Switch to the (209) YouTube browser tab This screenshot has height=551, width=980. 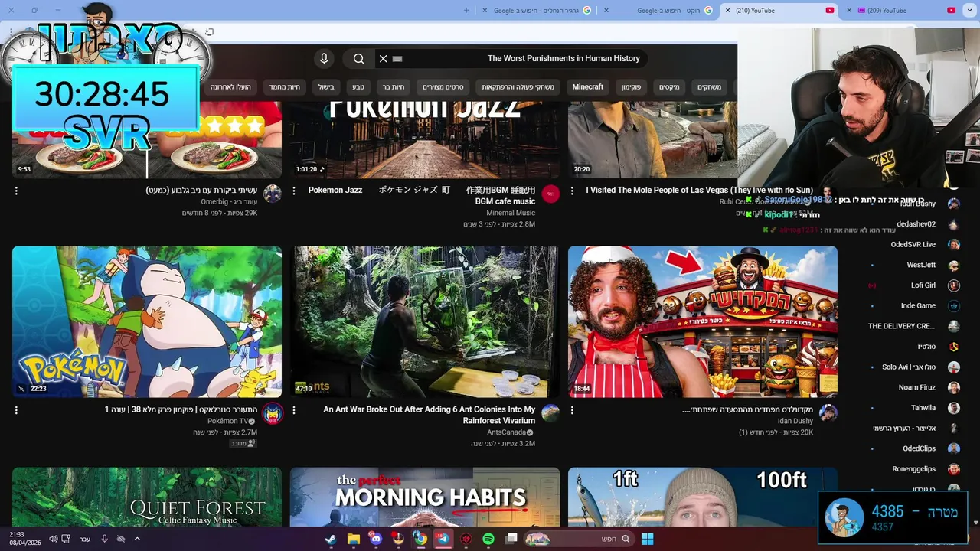point(900,11)
